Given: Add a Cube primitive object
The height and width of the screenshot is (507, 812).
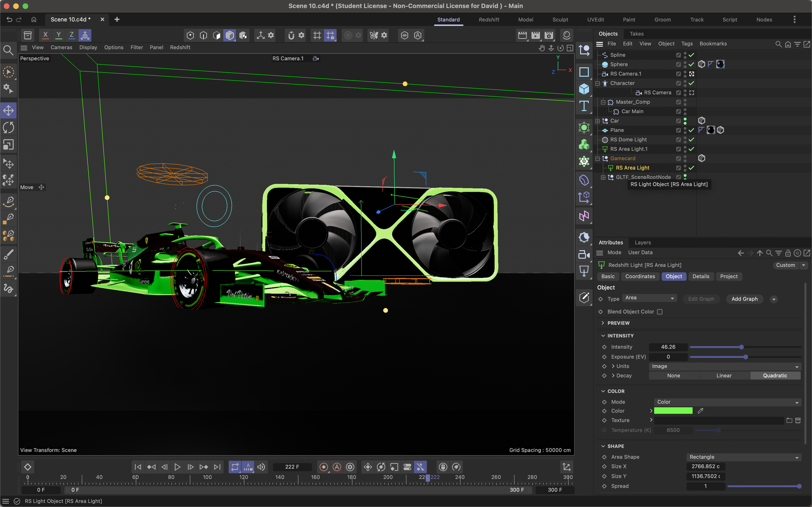Looking at the screenshot, I should 584,89.
